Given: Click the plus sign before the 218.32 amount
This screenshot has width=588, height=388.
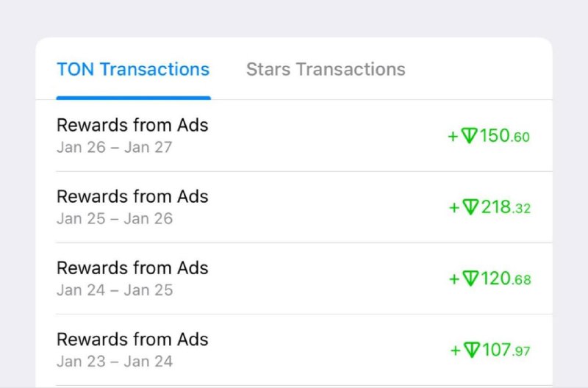Looking at the screenshot, I should coord(454,208).
